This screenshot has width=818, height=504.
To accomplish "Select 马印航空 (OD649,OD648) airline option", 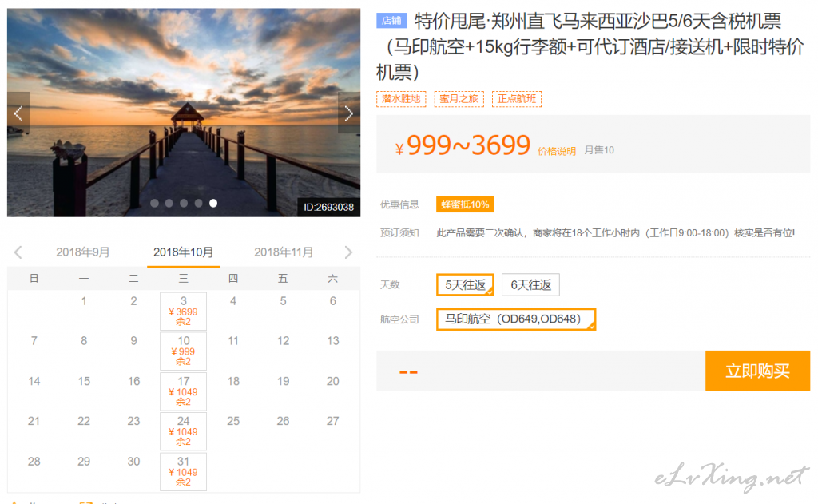I will [x=516, y=319].
